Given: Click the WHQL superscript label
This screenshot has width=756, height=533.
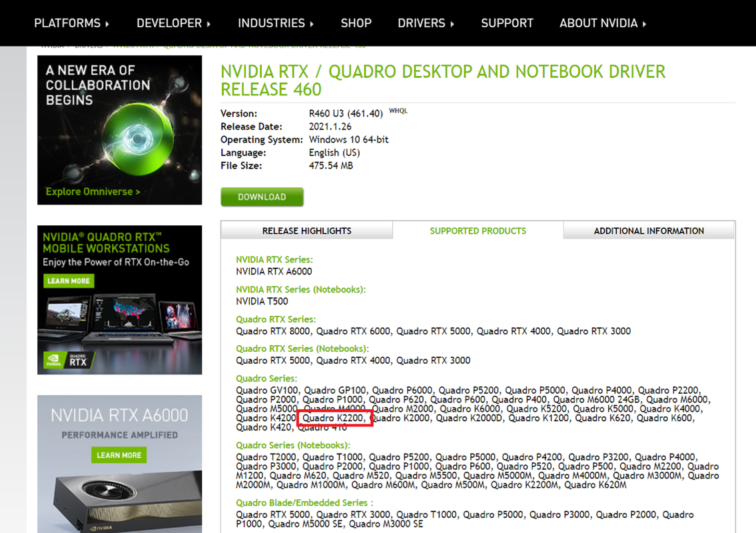Looking at the screenshot, I should tap(398, 111).
